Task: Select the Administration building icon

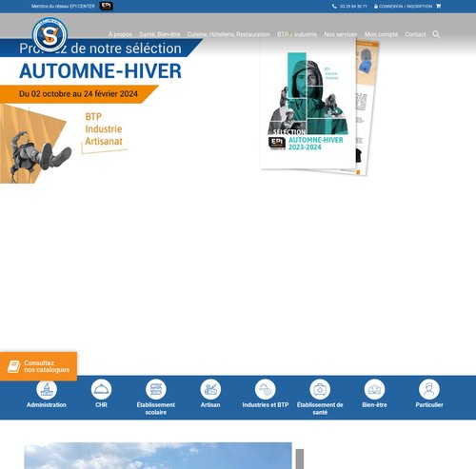Action: [x=47, y=389]
